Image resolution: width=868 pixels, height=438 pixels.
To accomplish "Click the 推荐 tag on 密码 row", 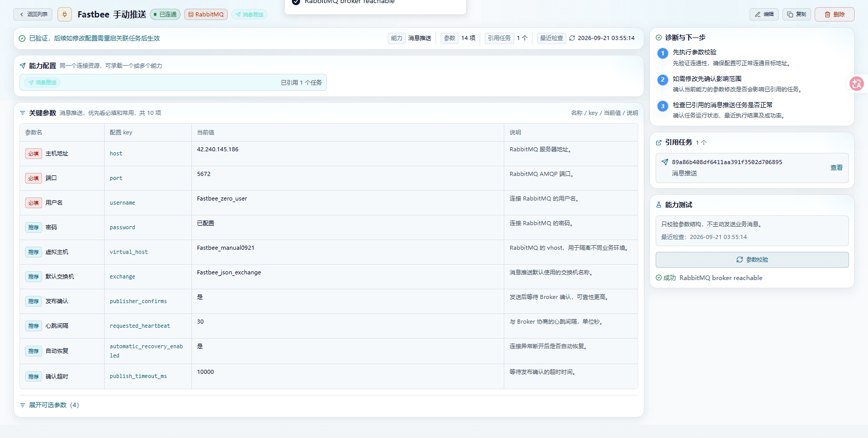I will click(x=33, y=227).
